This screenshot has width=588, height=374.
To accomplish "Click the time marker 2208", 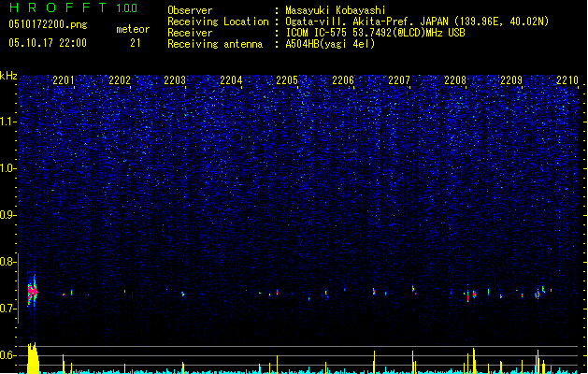I will point(455,79).
